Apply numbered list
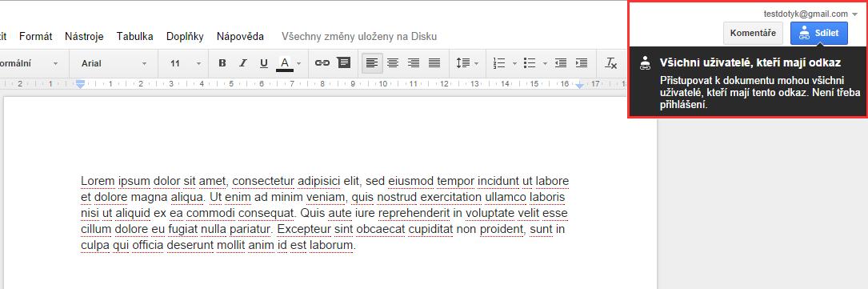This screenshot has height=289, width=868. coord(499,63)
